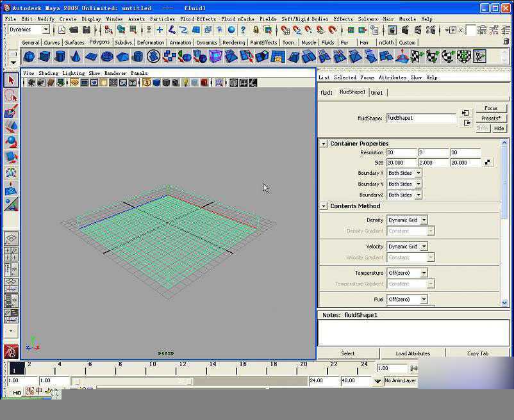Viewport: 514px width, 420px height.
Task: Click the Presets button
Action: point(491,118)
